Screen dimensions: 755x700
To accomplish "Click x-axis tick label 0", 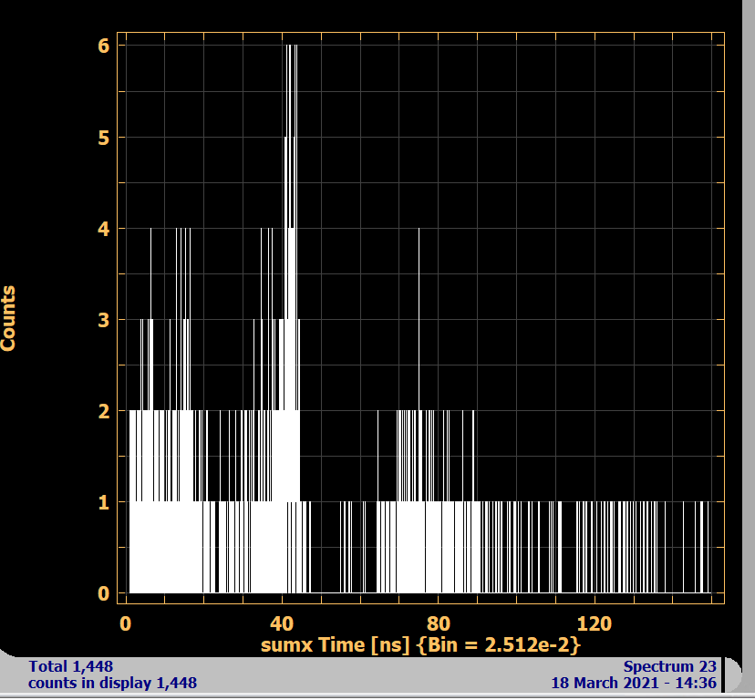I will [x=126, y=623].
